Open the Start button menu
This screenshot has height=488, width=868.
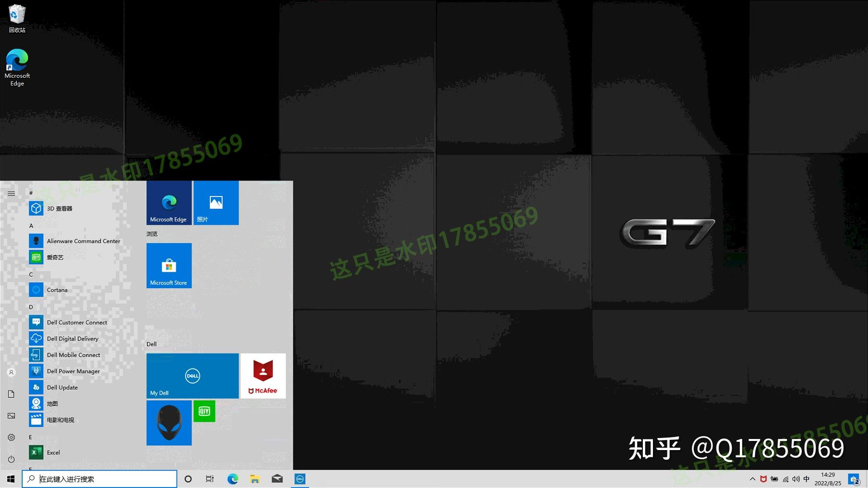pos(10,478)
